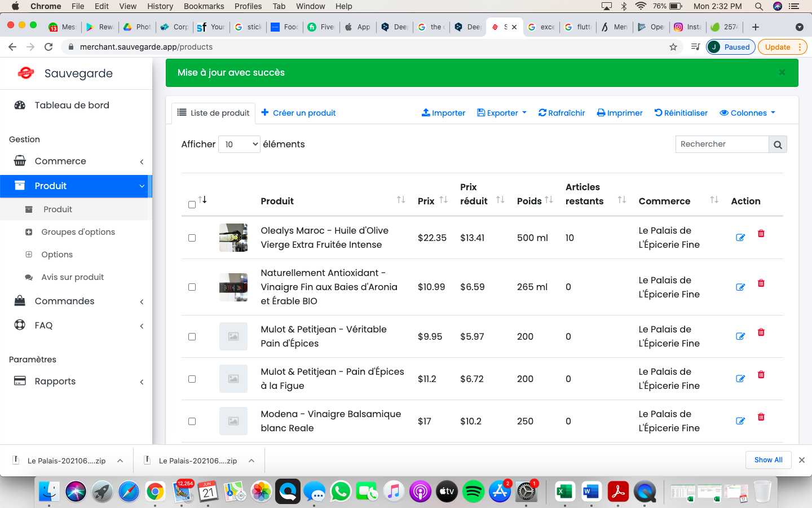Check the Modena Vinaigre Balsamique checkbox
The image size is (812, 508).
click(192, 421)
